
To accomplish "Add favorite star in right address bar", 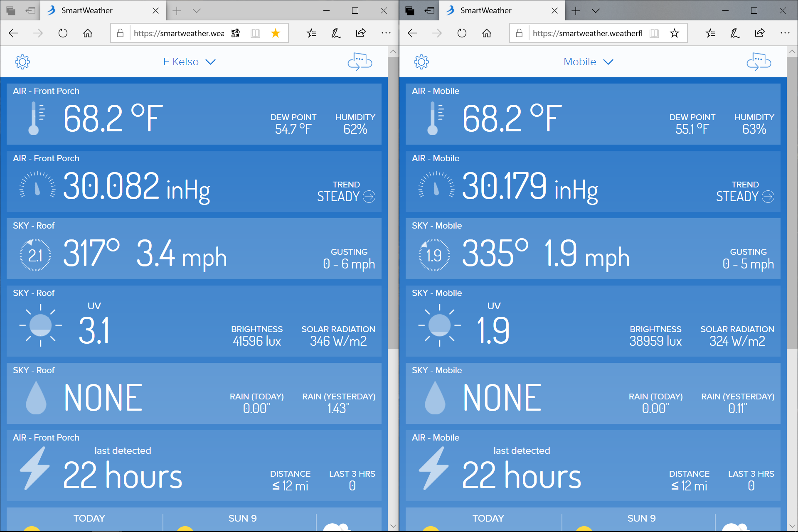I will tap(675, 33).
